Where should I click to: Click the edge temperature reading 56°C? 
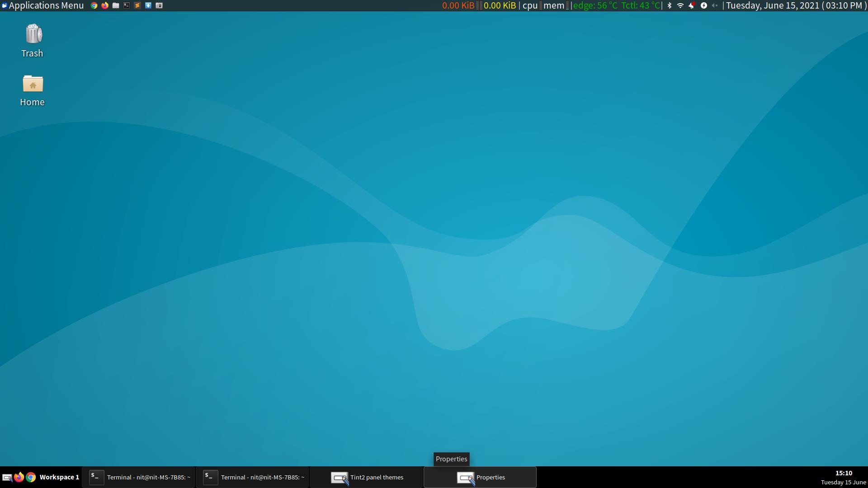605,5
